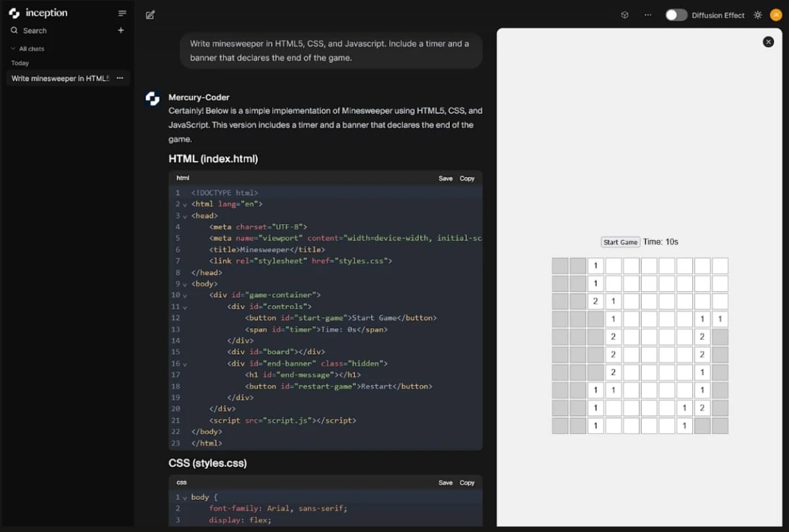This screenshot has width=789, height=532.
Task: Fold the game-container div on line 10
Action: point(185,295)
